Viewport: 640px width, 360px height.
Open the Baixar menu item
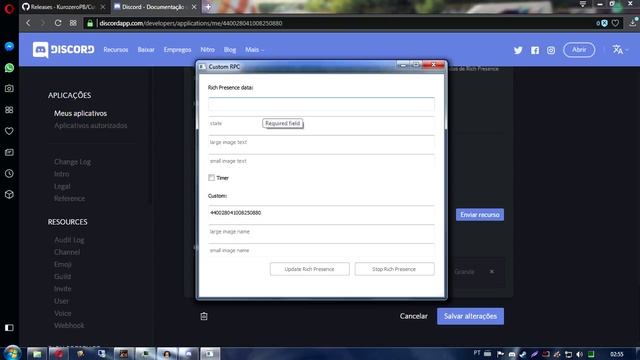point(146,50)
